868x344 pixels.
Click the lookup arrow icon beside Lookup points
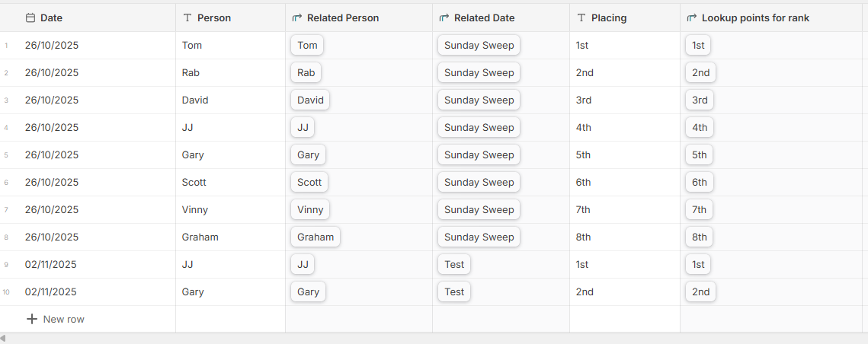tap(692, 18)
